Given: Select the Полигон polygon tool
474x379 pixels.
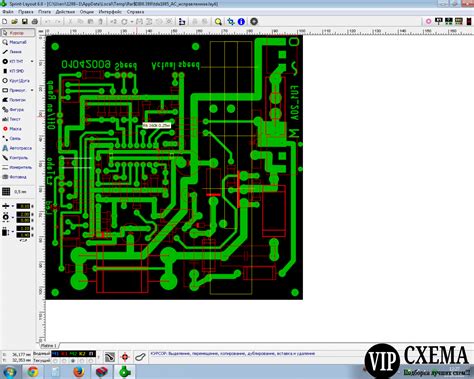Looking at the screenshot, I should [17, 100].
